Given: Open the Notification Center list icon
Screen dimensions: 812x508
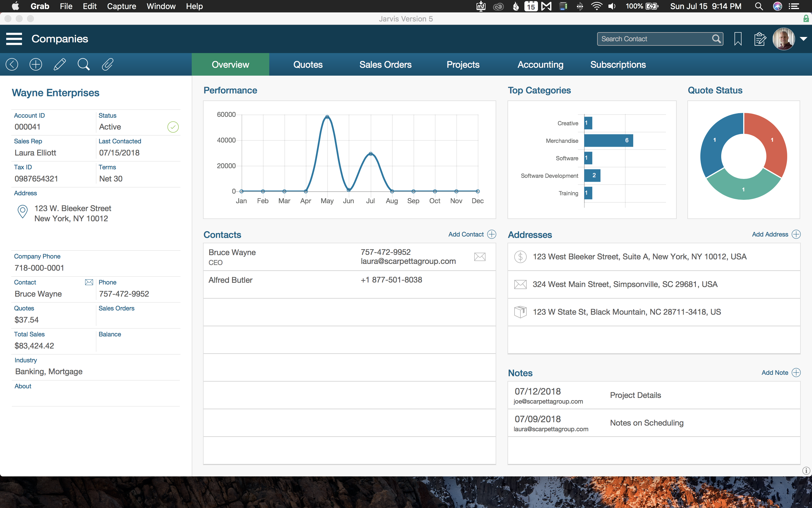Looking at the screenshot, I should 794,6.
